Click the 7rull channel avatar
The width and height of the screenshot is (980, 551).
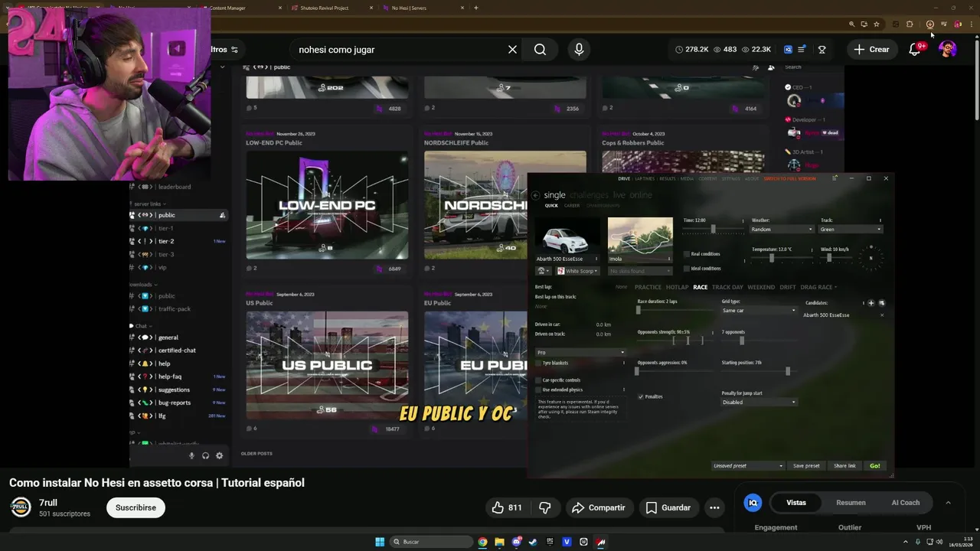pyautogui.click(x=21, y=507)
